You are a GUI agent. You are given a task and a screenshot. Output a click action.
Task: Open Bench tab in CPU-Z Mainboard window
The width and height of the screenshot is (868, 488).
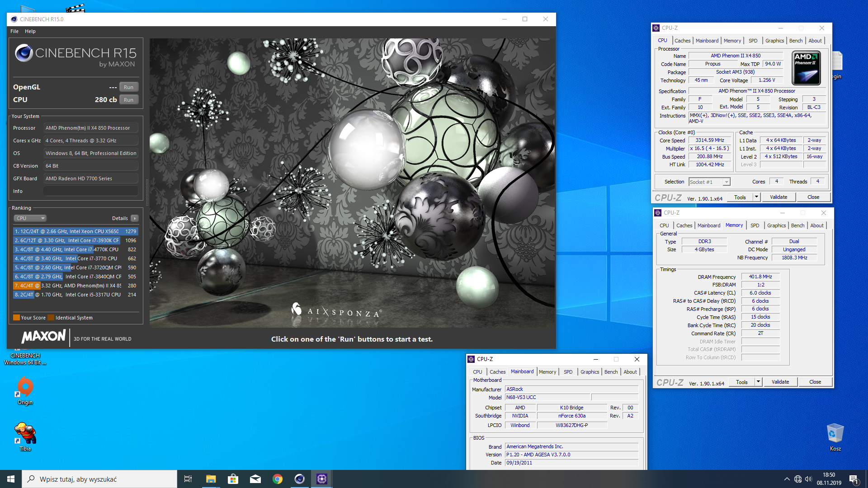[x=611, y=372]
